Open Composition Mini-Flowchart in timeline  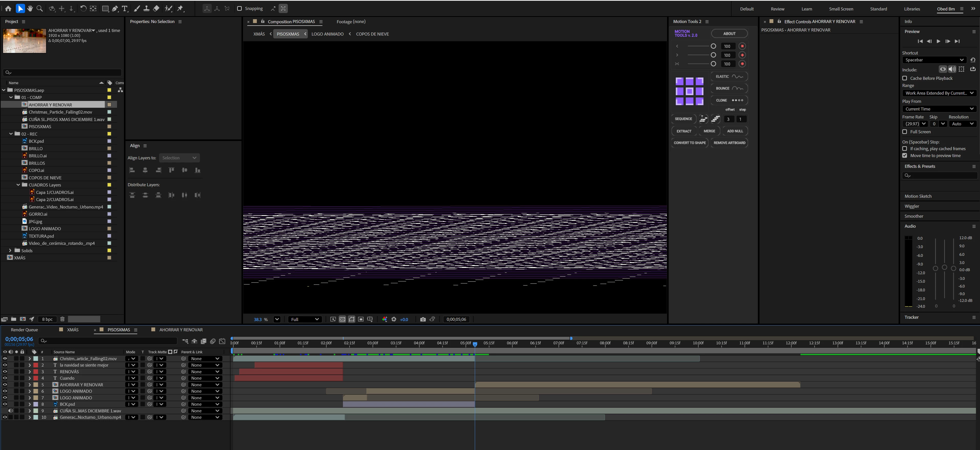click(x=185, y=341)
